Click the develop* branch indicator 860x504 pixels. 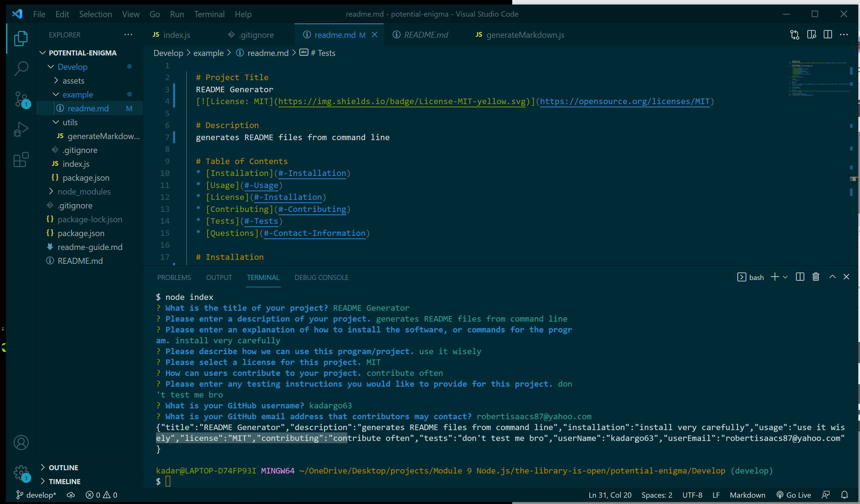[36, 495]
